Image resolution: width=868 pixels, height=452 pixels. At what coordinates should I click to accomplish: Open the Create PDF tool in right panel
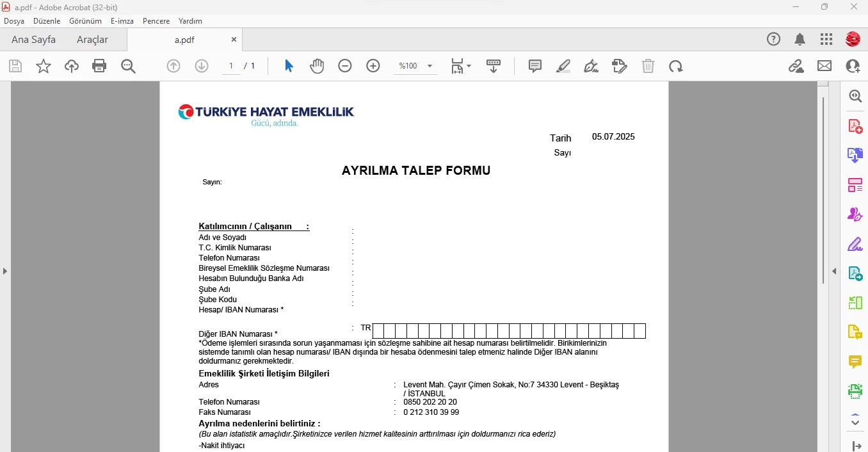coord(855,126)
